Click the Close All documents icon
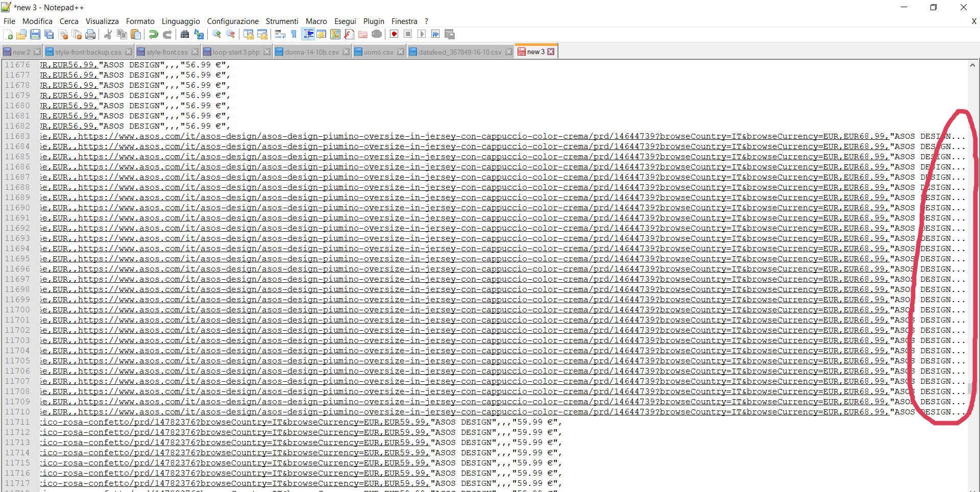Screen dimensions: 980x492 [x=77, y=34]
